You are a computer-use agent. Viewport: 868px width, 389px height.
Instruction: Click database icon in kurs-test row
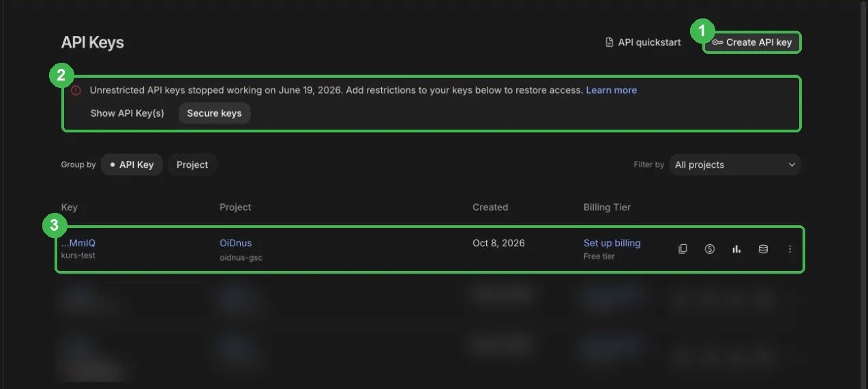763,249
